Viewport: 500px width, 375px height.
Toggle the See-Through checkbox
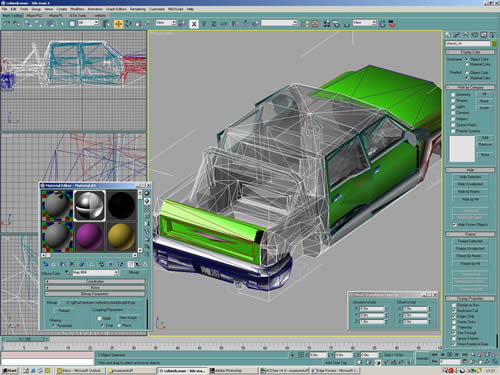pyautogui.click(x=454, y=333)
